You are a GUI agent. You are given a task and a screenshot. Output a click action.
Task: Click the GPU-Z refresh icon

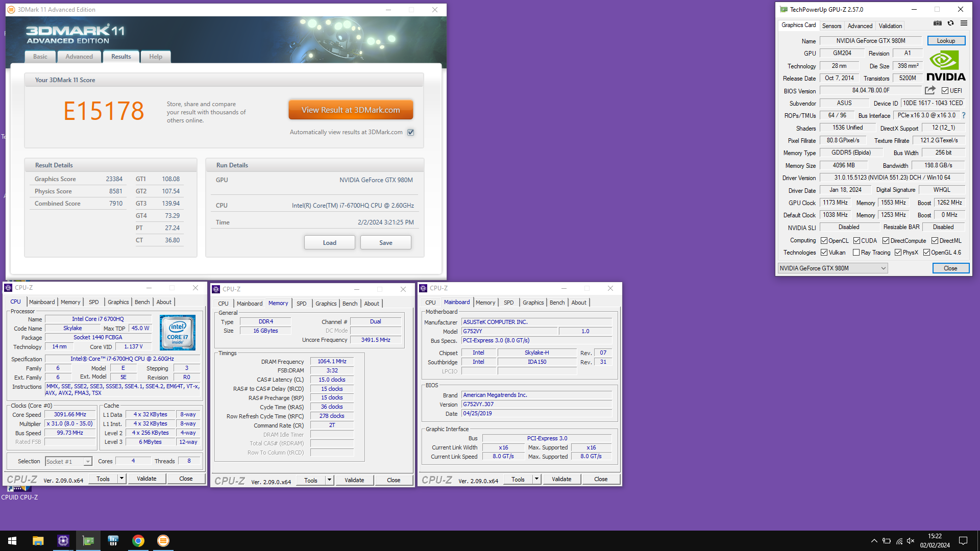pos(950,23)
